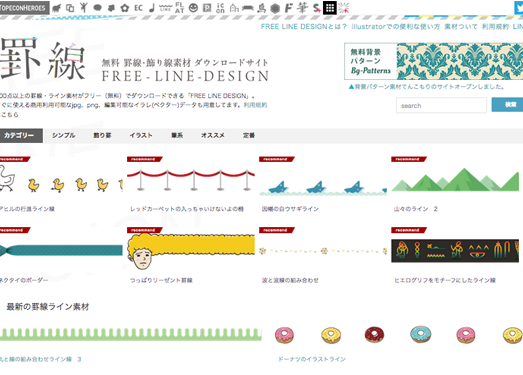Image resolution: width=523 pixels, height=375 pixels.
Task: Open '利用規約' link in top navigation
Action: (495, 27)
